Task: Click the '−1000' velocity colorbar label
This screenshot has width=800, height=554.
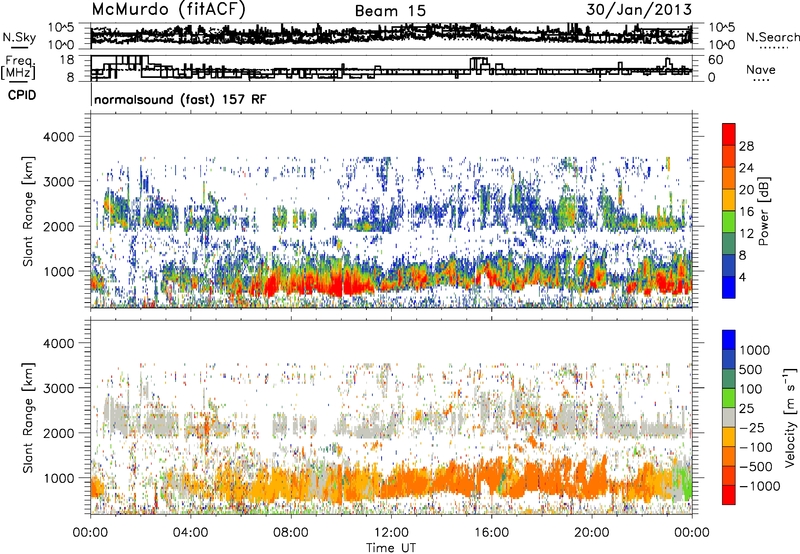Action: coord(759,486)
